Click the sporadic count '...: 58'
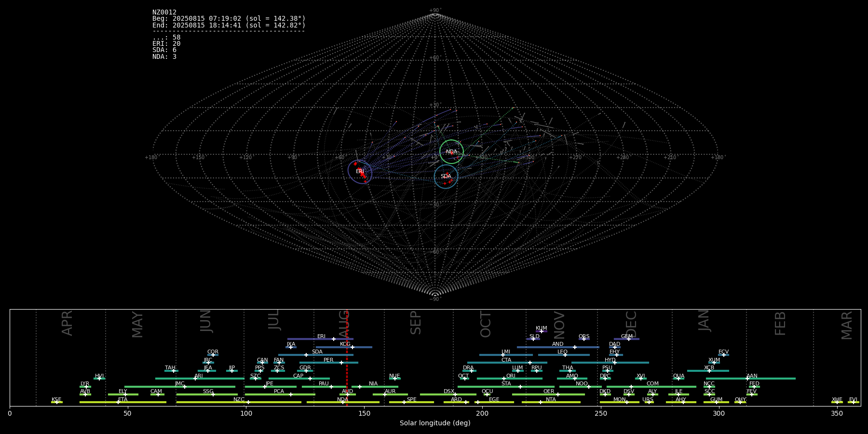The image size is (868, 434). pyautogui.click(x=166, y=38)
